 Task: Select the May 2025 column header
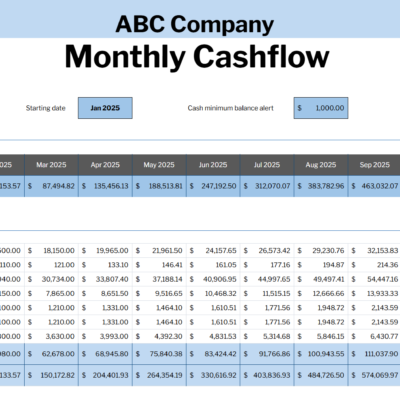[159, 165]
